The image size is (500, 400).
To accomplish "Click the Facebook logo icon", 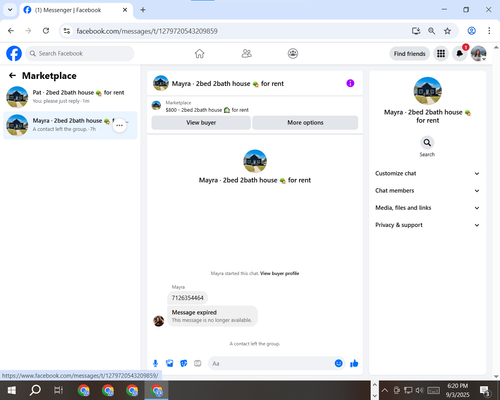I will 14,53.
